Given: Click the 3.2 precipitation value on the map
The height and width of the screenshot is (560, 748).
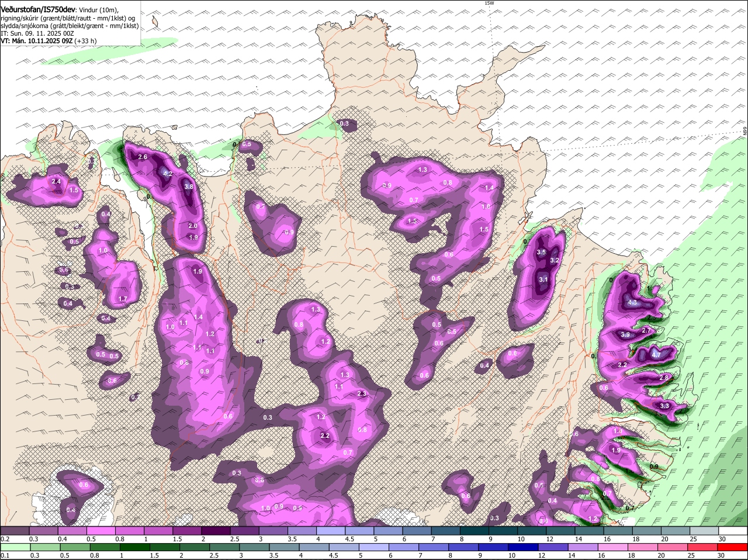Looking at the screenshot, I should (x=555, y=260).
